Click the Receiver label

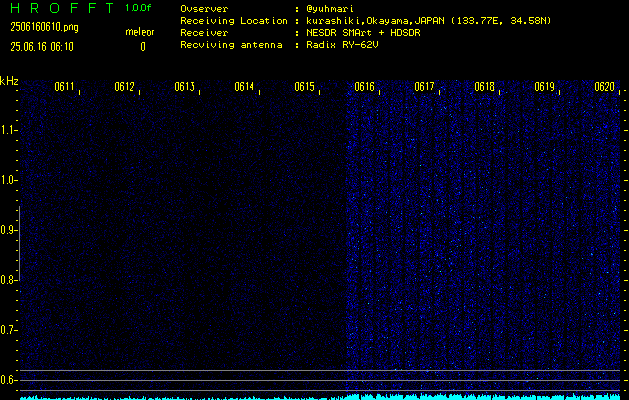pyautogui.click(x=204, y=32)
